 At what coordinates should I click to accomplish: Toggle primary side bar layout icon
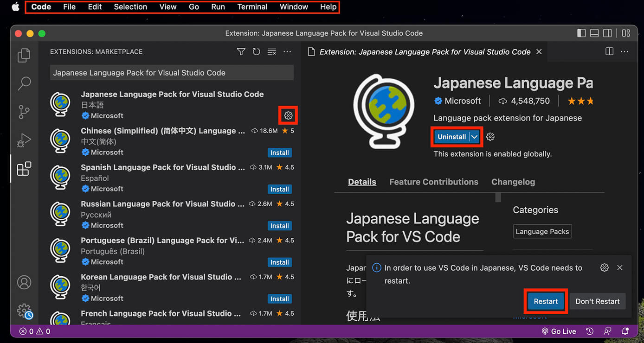tap(581, 33)
